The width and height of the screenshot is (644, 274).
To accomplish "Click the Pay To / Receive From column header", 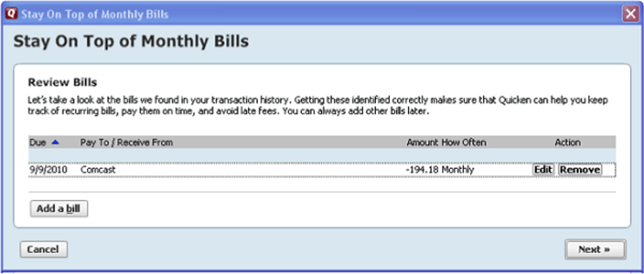I will tap(127, 142).
